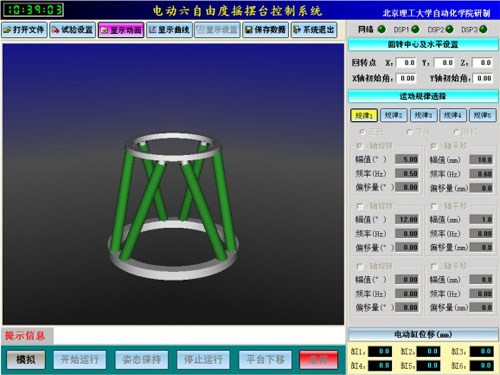This screenshot has height=375, width=500.
Task: Switch to the 规律5 tab
Action: click(x=483, y=115)
